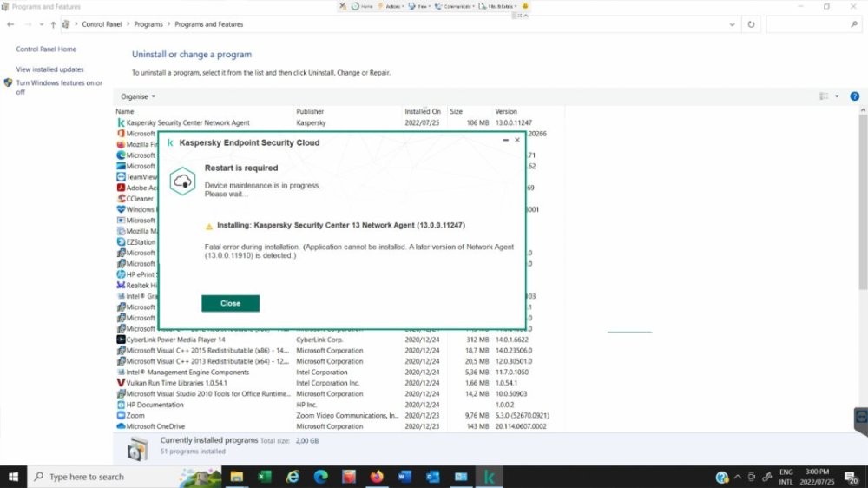Select the Microsoft OneDrive program entry
The image size is (868, 488).
pyautogui.click(x=339, y=426)
